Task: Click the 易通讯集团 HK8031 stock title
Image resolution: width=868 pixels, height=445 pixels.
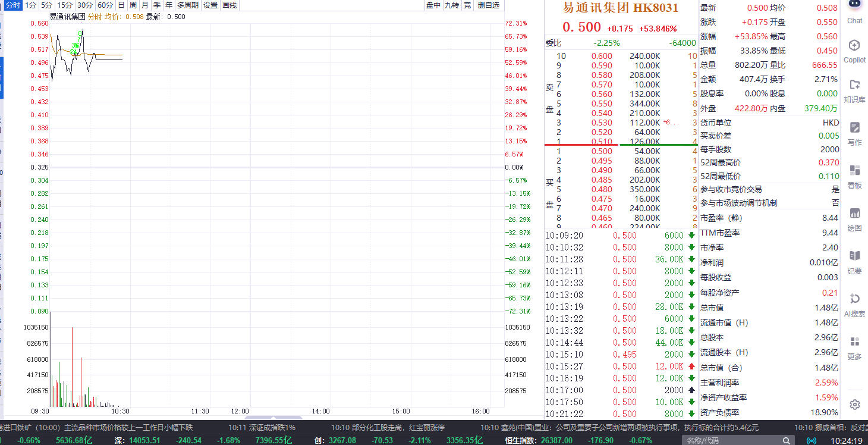Action: pos(621,8)
